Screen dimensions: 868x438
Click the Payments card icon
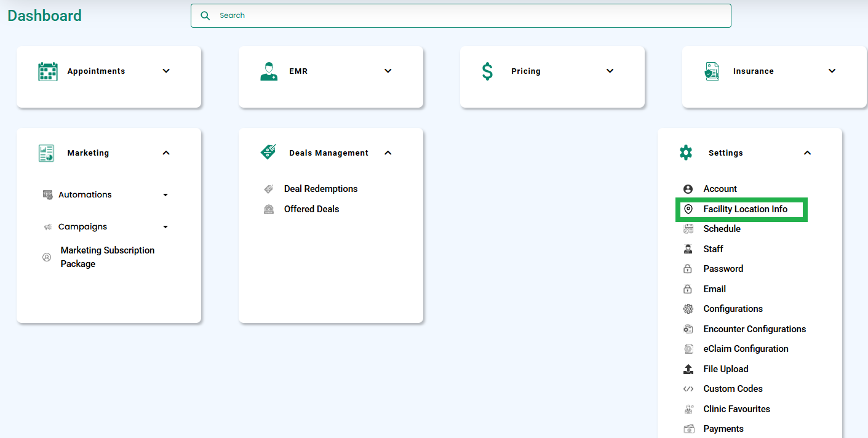pyautogui.click(x=688, y=429)
